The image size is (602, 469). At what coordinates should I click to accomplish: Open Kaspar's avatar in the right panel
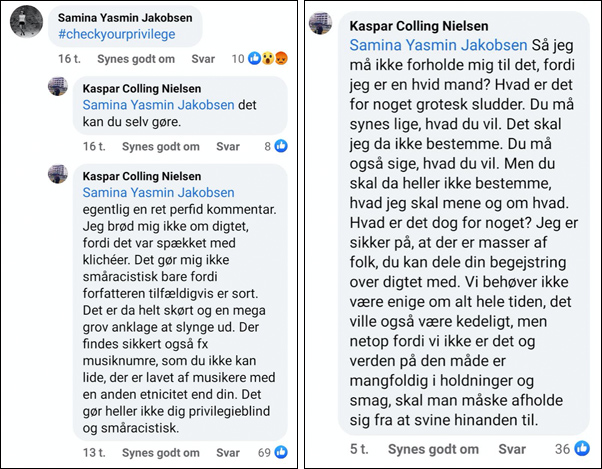click(321, 23)
